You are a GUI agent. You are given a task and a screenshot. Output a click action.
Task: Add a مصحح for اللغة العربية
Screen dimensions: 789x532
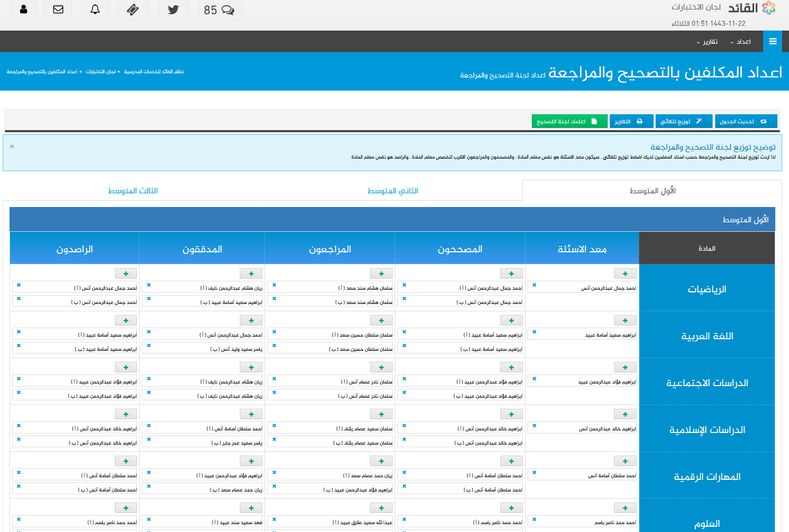tap(511, 320)
